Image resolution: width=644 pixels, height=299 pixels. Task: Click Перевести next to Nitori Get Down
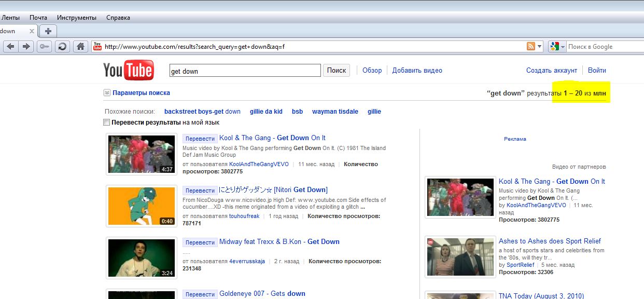[x=200, y=190]
